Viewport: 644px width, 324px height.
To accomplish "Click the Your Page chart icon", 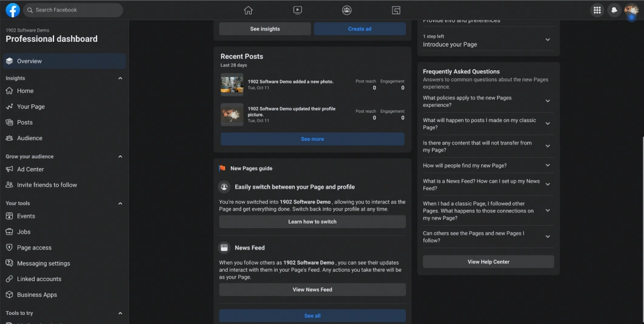I will coord(10,107).
